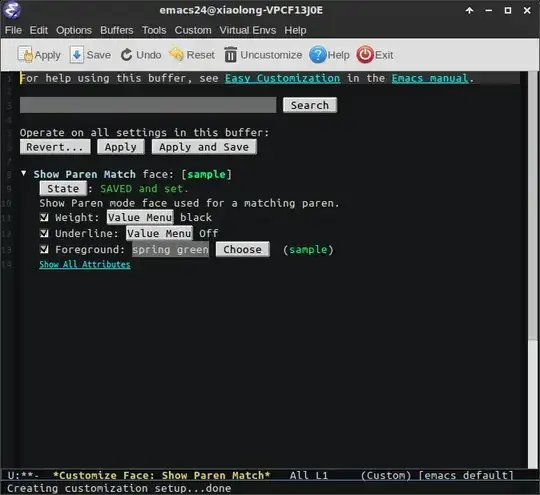Click the mode line buffer name
Viewport: 540px width, 495px height.
[x=162, y=475]
